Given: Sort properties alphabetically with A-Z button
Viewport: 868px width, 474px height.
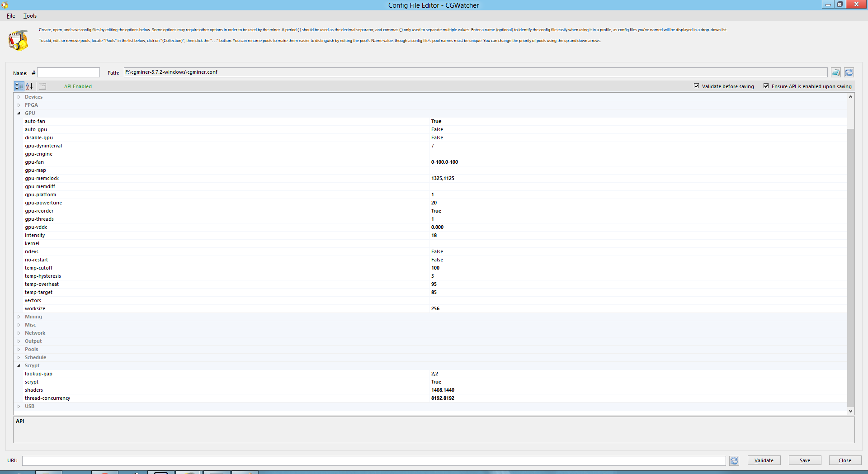Looking at the screenshot, I should 29,86.
